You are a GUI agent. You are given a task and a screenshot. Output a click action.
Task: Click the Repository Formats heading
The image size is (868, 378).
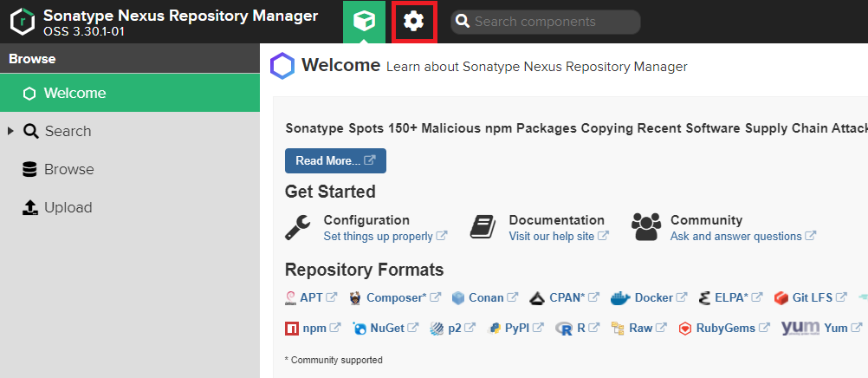point(364,270)
